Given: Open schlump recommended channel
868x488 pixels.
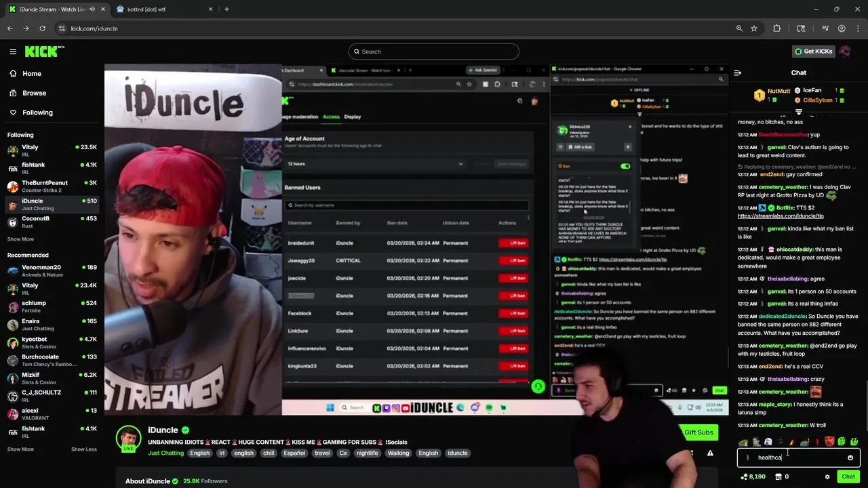Looking at the screenshot, I should coord(52,306).
